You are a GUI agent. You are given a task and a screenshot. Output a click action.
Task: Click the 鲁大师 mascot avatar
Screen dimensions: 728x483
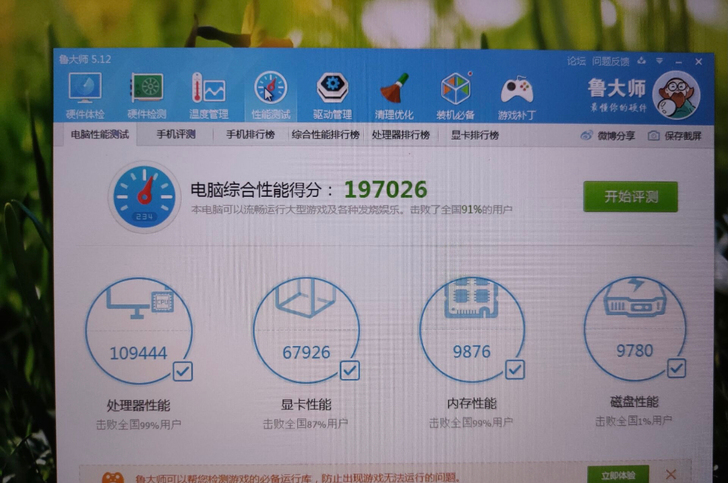pos(676,95)
